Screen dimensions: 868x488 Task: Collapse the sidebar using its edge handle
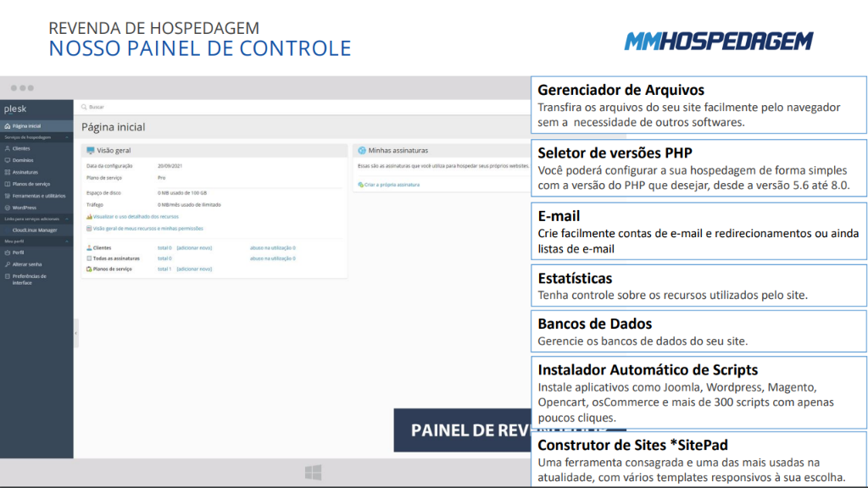pyautogui.click(x=75, y=333)
